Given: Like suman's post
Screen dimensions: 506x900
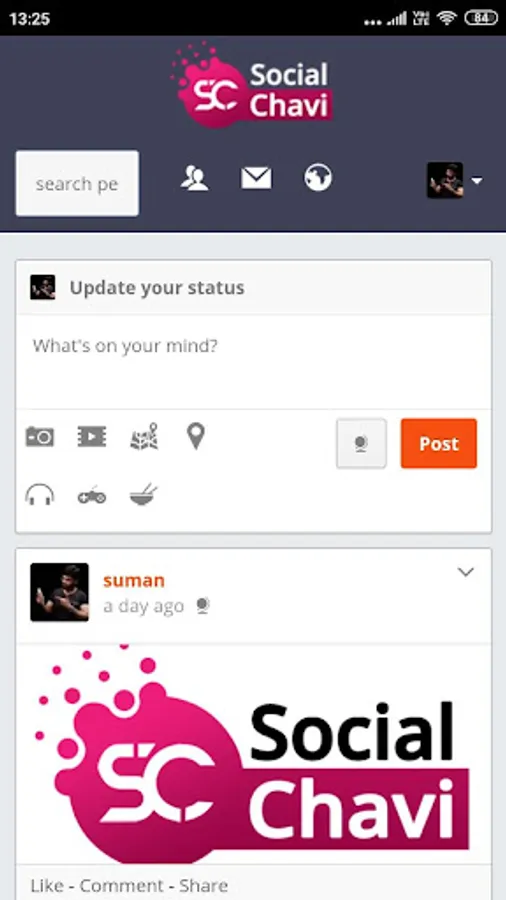Looking at the screenshot, I should [48, 886].
